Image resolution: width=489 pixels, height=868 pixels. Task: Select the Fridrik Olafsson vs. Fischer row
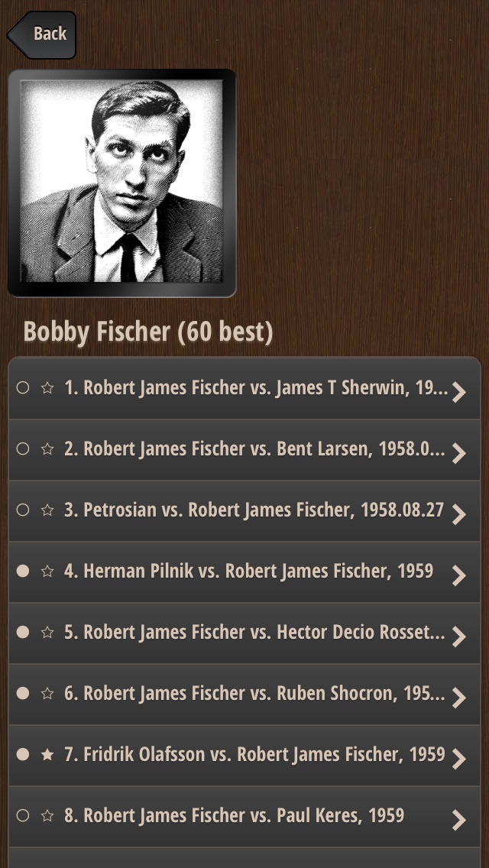(244, 755)
